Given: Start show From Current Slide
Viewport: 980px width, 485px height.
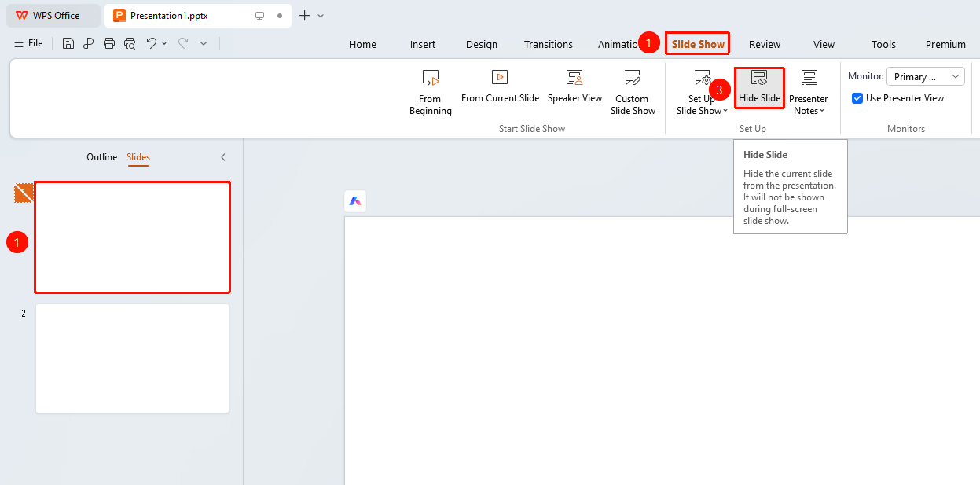Looking at the screenshot, I should coord(500,87).
